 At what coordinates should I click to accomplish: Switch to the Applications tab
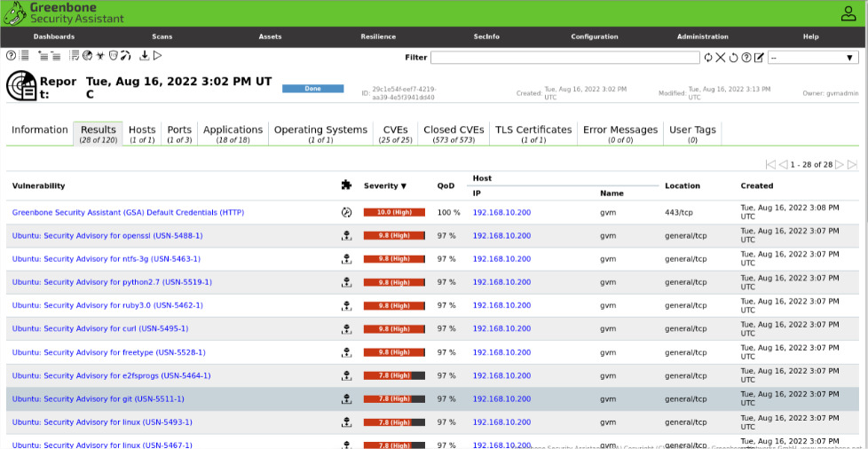tap(233, 133)
